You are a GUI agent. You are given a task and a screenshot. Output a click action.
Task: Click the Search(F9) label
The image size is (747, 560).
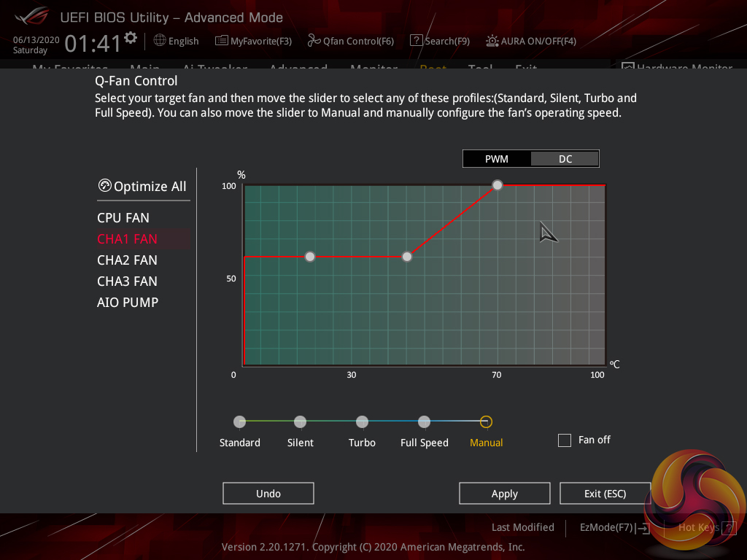447,41
